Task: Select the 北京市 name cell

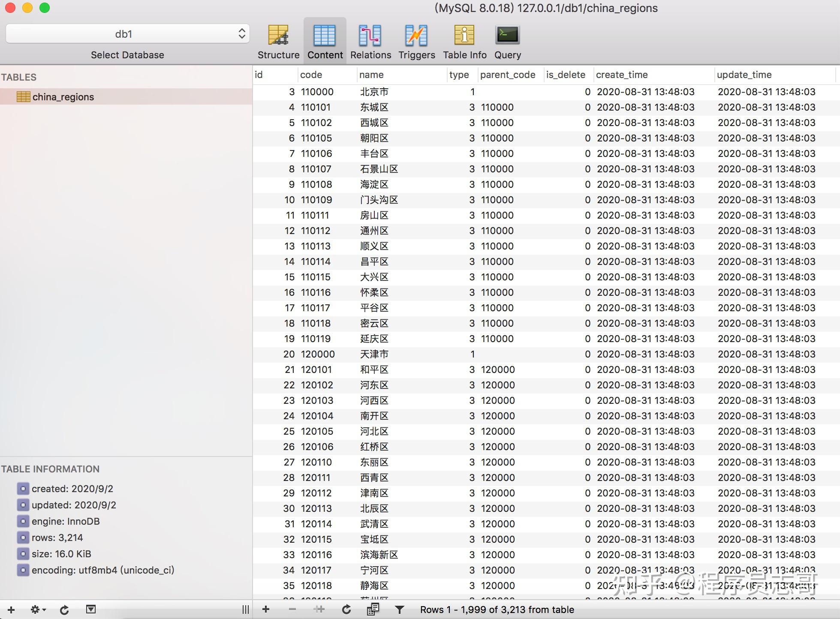Action: [x=374, y=92]
